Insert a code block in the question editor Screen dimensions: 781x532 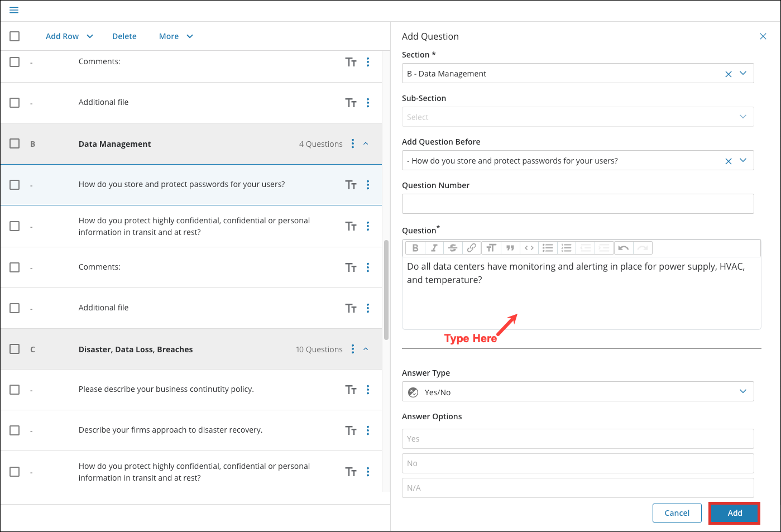(529, 247)
